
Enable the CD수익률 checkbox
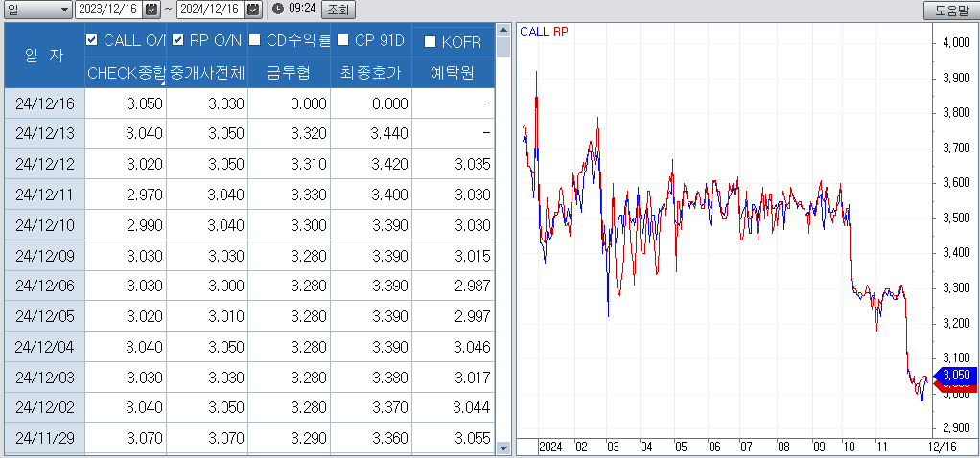pyautogui.click(x=255, y=40)
